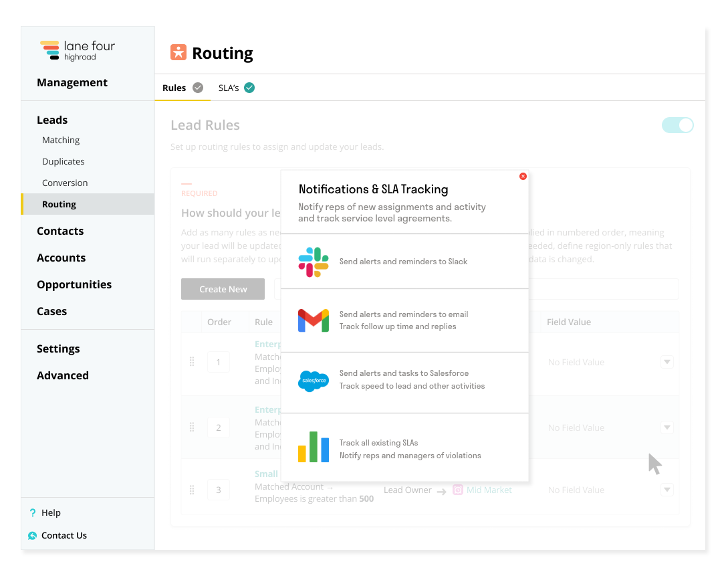
Task: Toggle the Lead Rules switch
Action: coord(677,125)
